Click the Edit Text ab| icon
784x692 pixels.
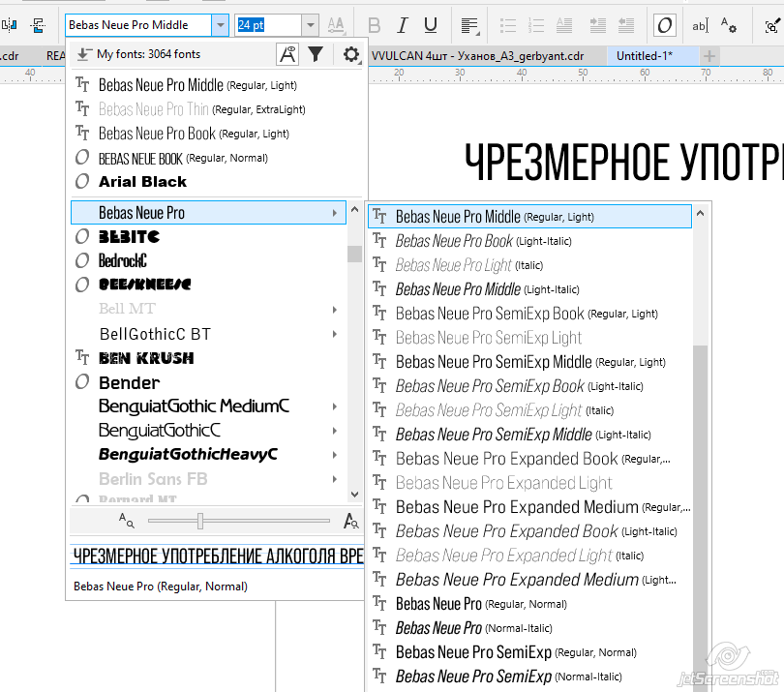(x=700, y=25)
